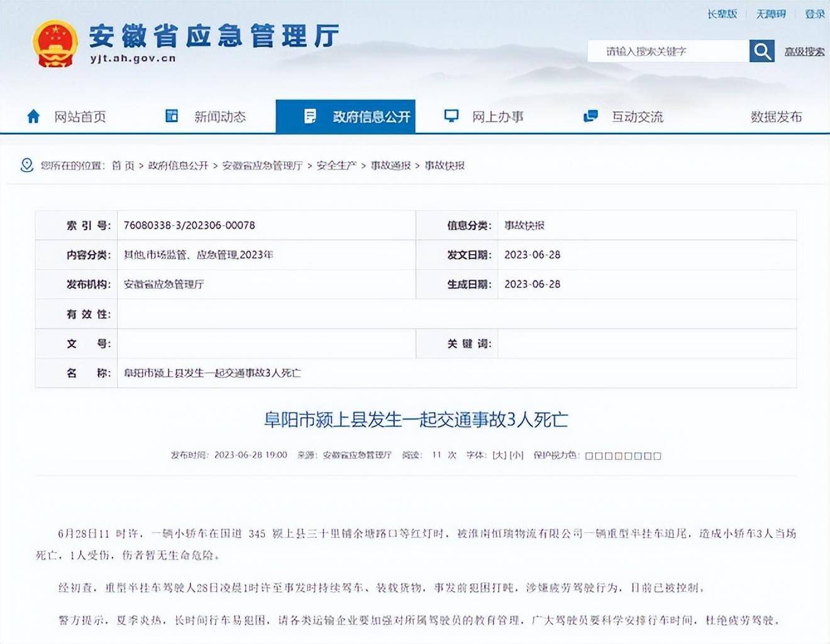Click 事故快报 value in 信息分类 row
Screen dimensions: 830x644
click(524, 225)
